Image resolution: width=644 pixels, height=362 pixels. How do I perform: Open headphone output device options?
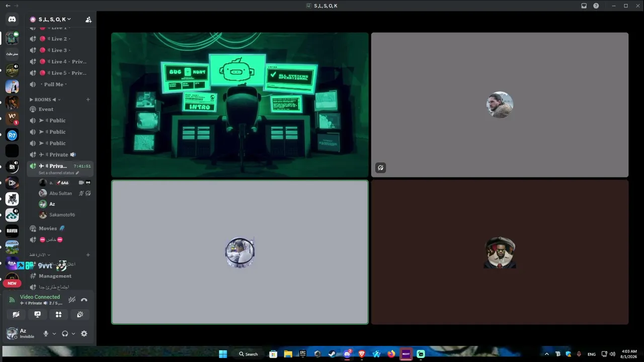(x=73, y=333)
